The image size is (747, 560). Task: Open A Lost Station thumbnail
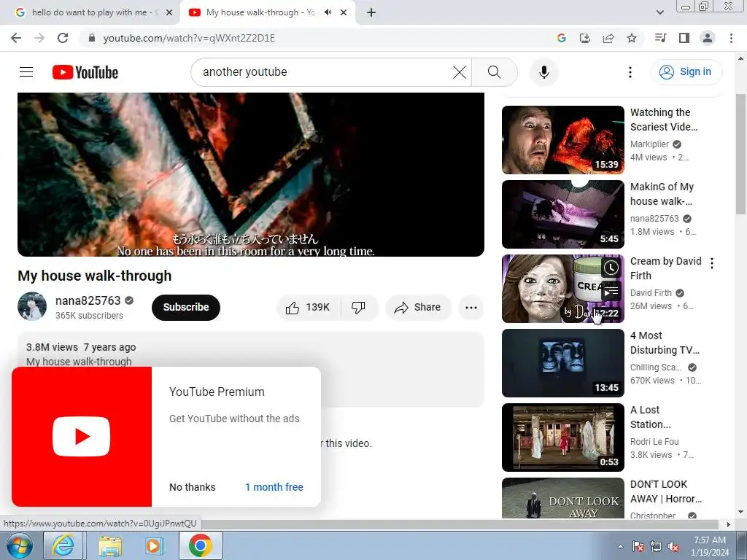pos(562,437)
